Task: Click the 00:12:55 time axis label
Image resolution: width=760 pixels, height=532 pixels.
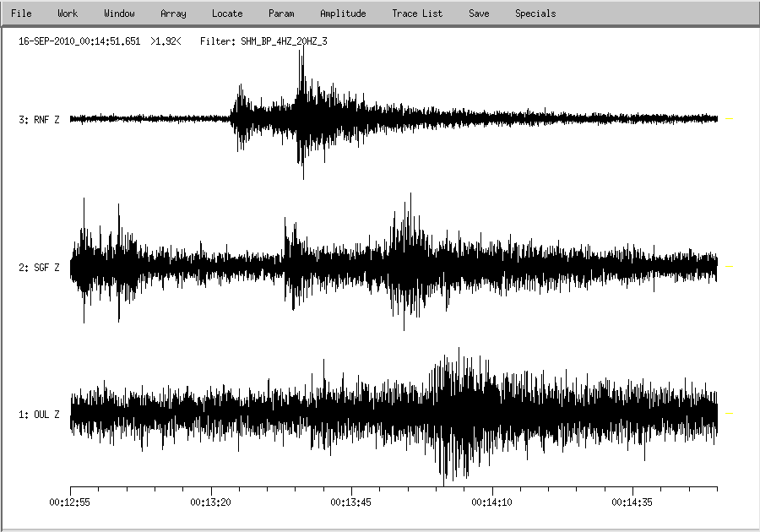Action: [70, 502]
